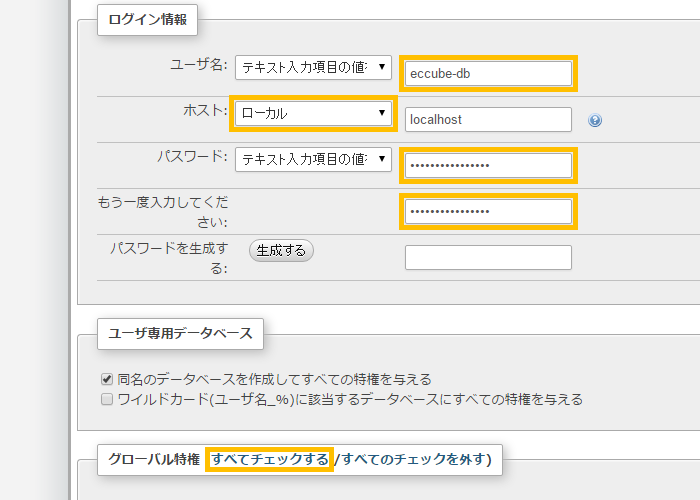Click the host field containing localhost
700x500 pixels.
tap(487, 119)
